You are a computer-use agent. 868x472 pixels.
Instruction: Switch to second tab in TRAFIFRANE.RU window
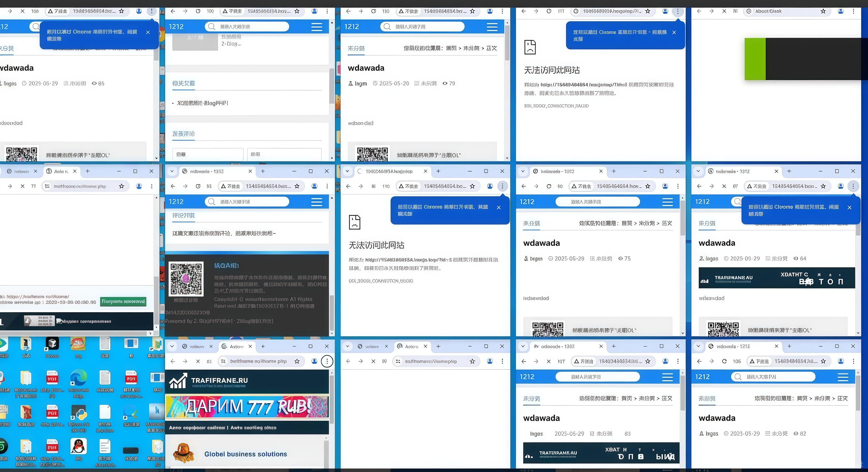click(x=236, y=346)
